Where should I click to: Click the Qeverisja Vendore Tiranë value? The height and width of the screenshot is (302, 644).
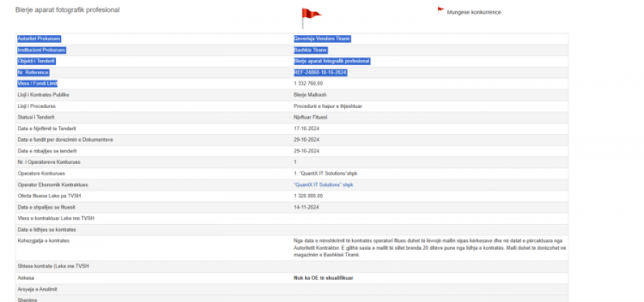pos(322,39)
